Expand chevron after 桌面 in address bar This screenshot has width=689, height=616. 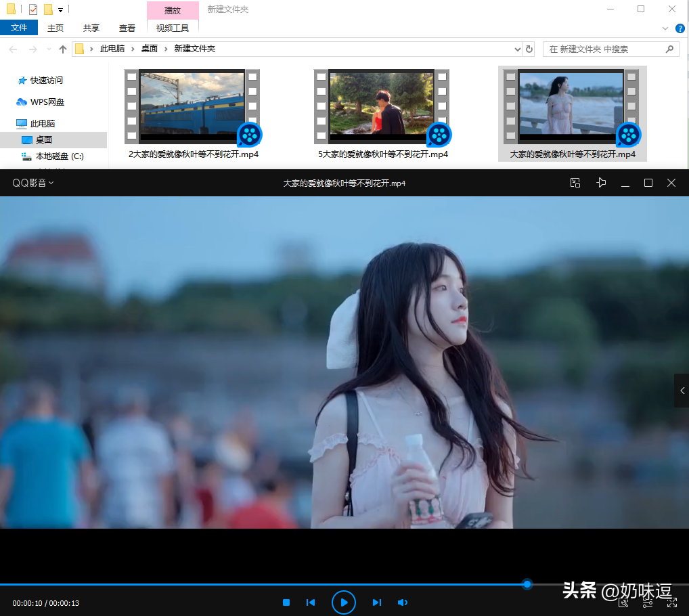click(166, 49)
